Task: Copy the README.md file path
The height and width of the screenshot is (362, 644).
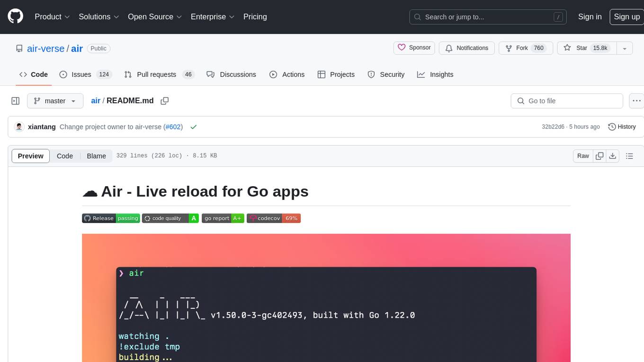Action: 165,101
